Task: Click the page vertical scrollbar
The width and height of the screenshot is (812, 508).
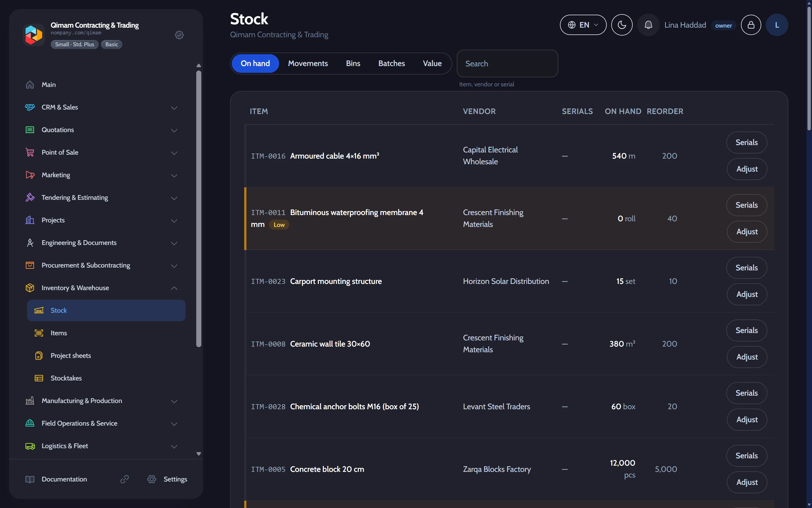Action: pyautogui.click(x=809, y=69)
